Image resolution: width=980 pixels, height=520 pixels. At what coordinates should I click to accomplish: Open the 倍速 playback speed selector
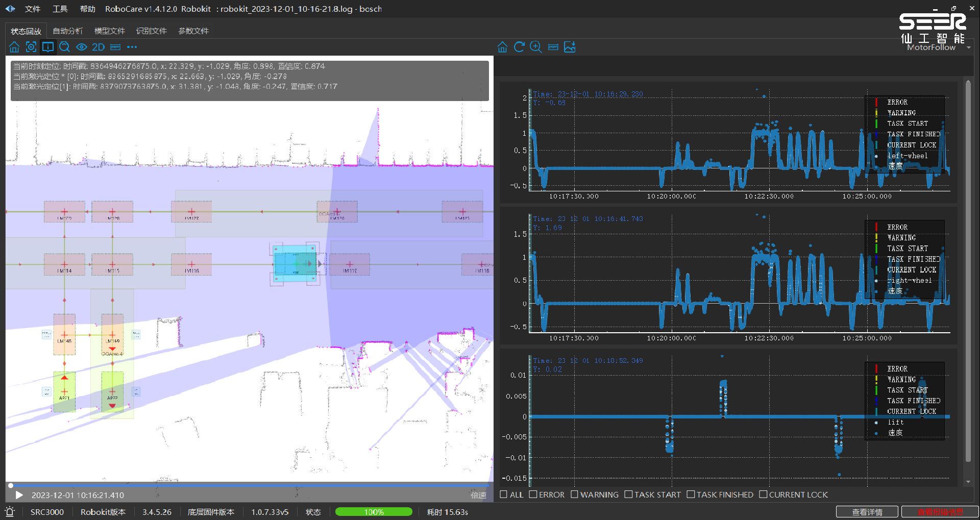click(478, 495)
